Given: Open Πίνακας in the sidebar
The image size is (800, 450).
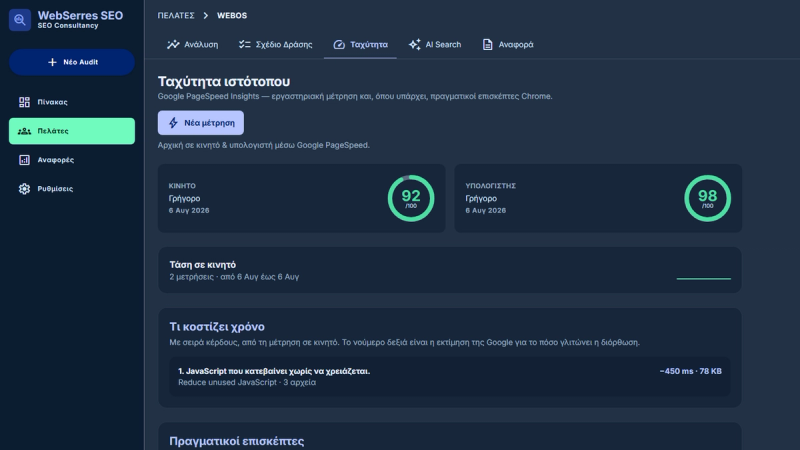Looking at the screenshot, I should (72, 102).
